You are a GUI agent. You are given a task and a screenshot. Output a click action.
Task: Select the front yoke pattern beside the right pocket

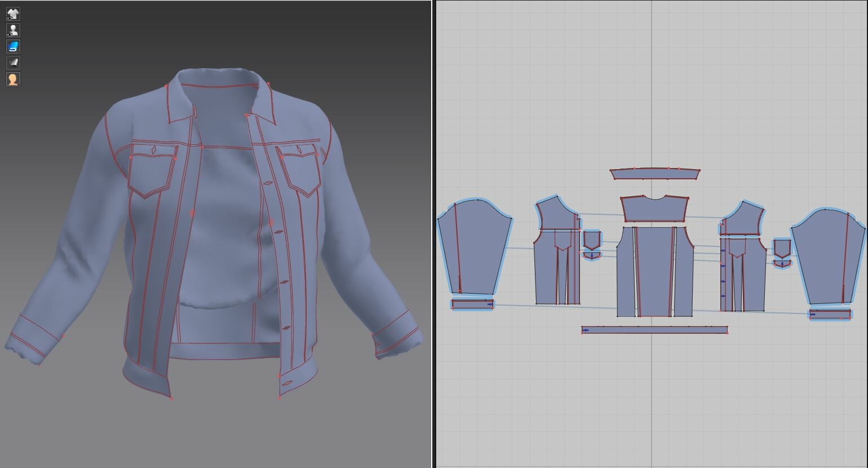coord(742,219)
